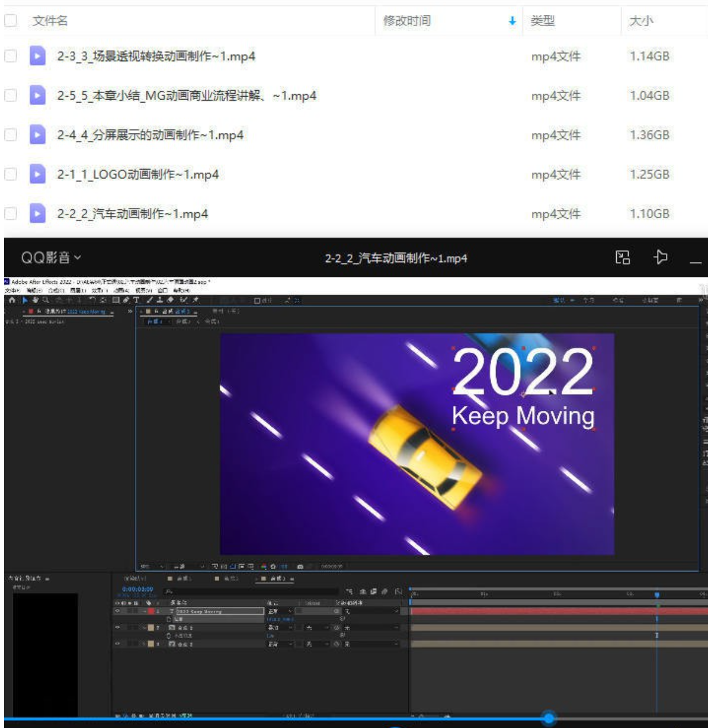Click the video icon beside 2-5_5_本章小结 file
The image size is (708, 728).
pos(37,95)
